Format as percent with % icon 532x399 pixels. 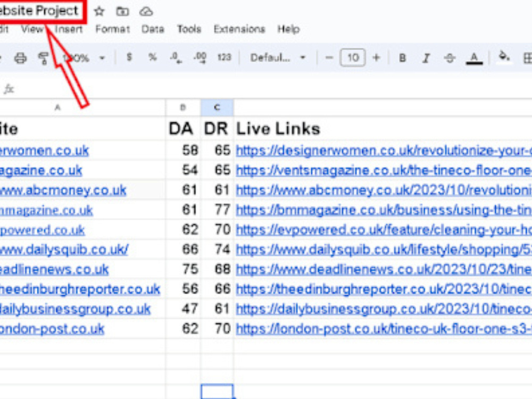pos(153,57)
